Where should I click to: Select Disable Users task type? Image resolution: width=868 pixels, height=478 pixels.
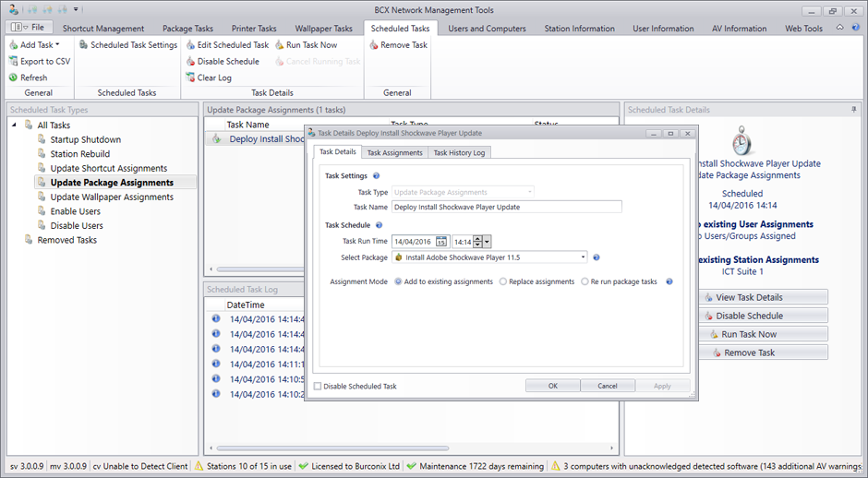[x=77, y=226]
